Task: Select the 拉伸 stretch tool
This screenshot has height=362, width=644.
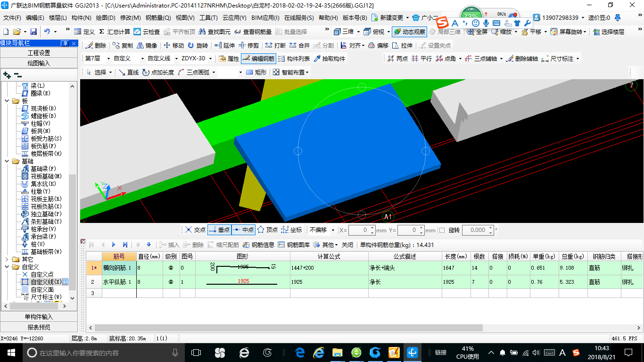Action: coord(402,45)
